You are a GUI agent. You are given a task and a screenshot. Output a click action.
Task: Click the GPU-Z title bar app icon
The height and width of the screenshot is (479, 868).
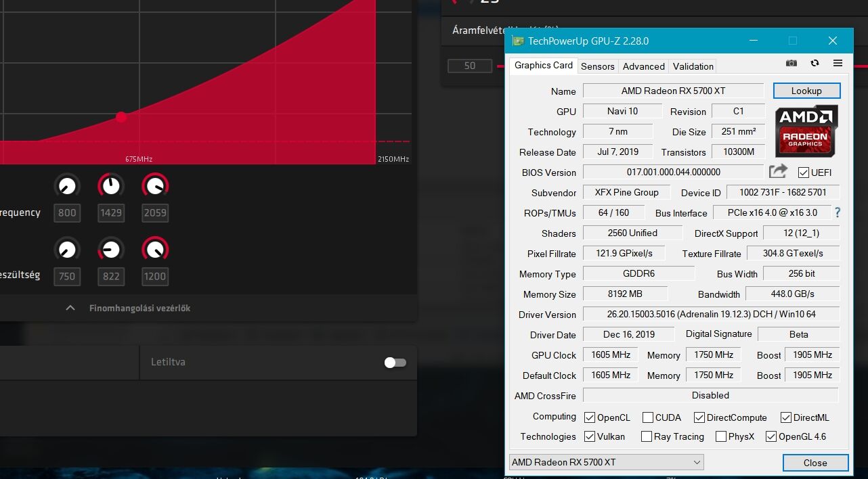[x=518, y=41]
